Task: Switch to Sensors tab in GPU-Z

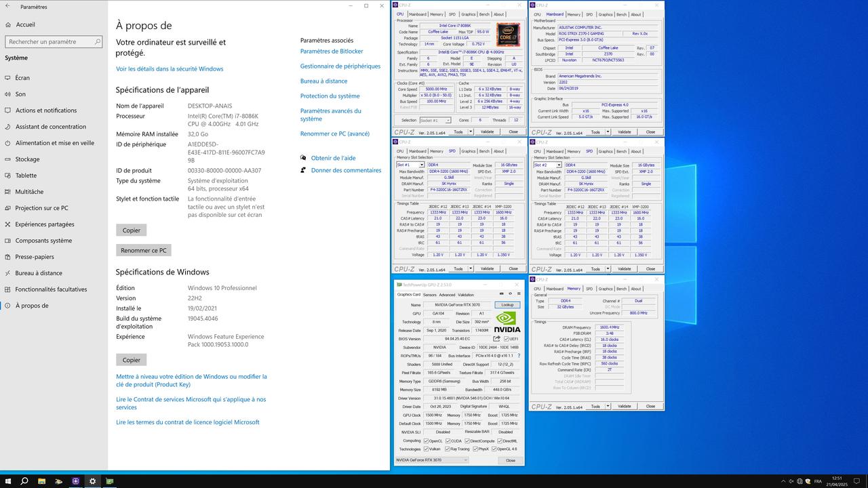Action: pos(430,295)
